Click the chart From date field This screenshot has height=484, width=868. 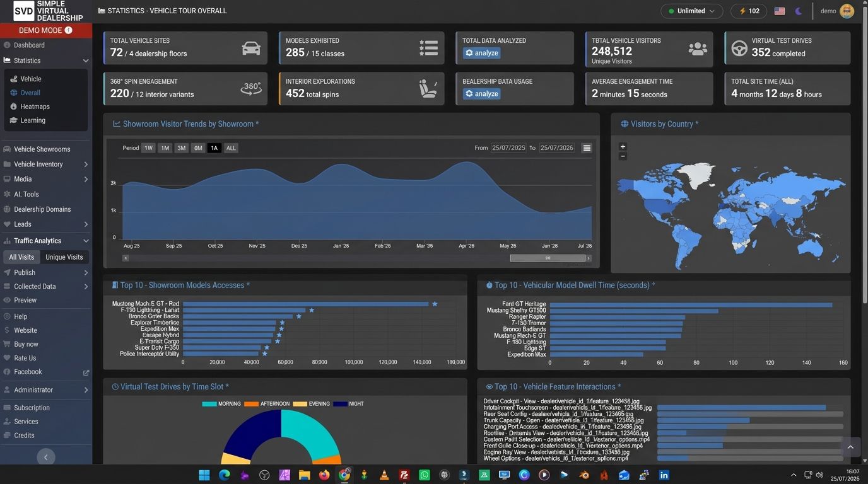click(509, 148)
